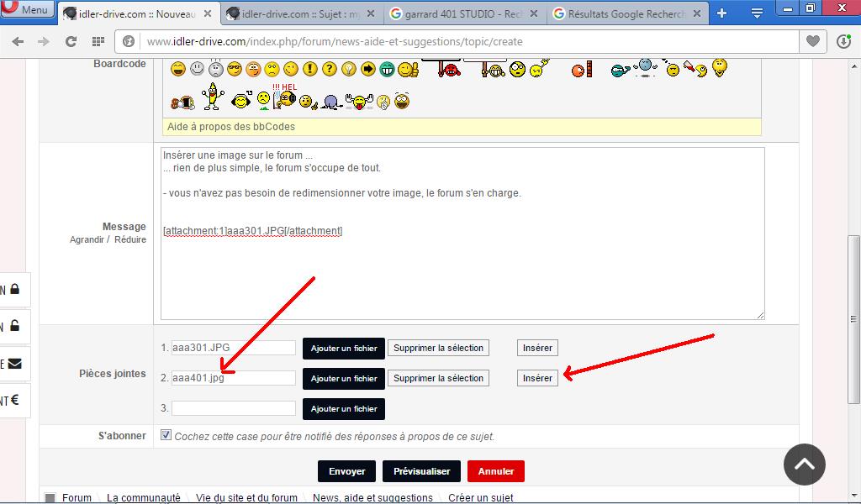Click the envelope icon in left sidebar
The image size is (861, 504).
click(14, 364)
